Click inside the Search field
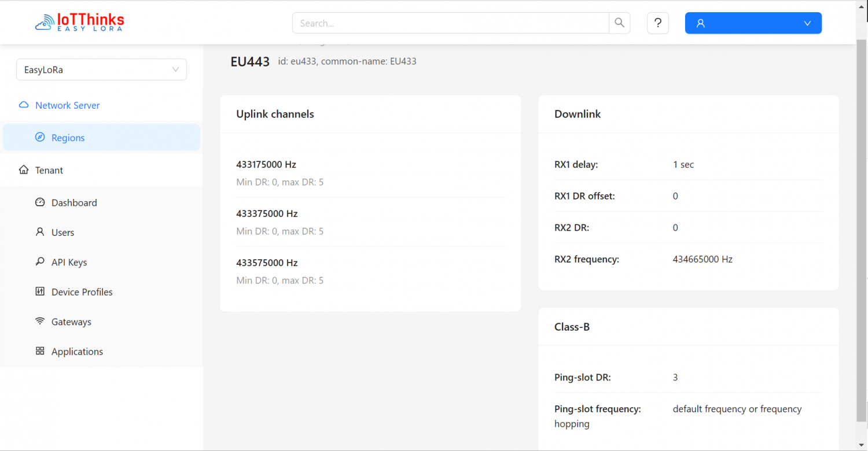The width and height of the screenshot is (868, 451). (x=451, y=23)
